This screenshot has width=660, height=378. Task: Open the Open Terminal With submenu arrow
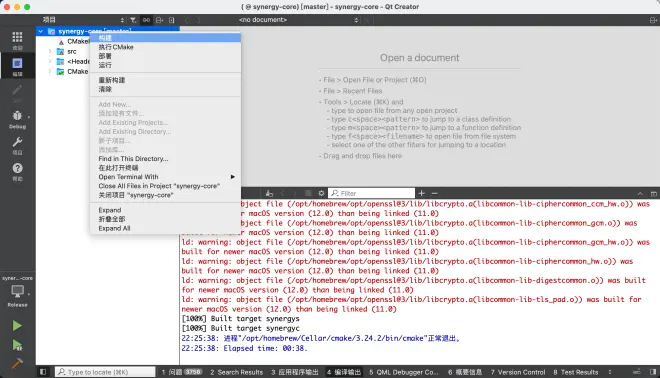[232, 177]
